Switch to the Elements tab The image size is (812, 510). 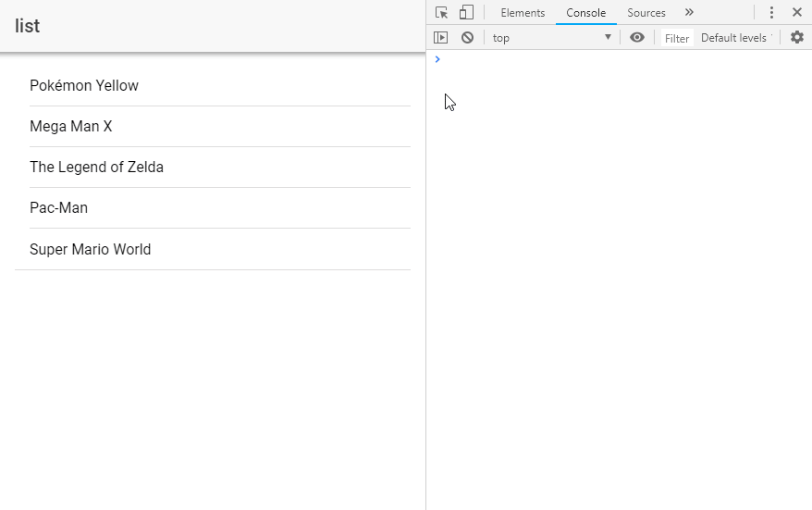(523, 13)
